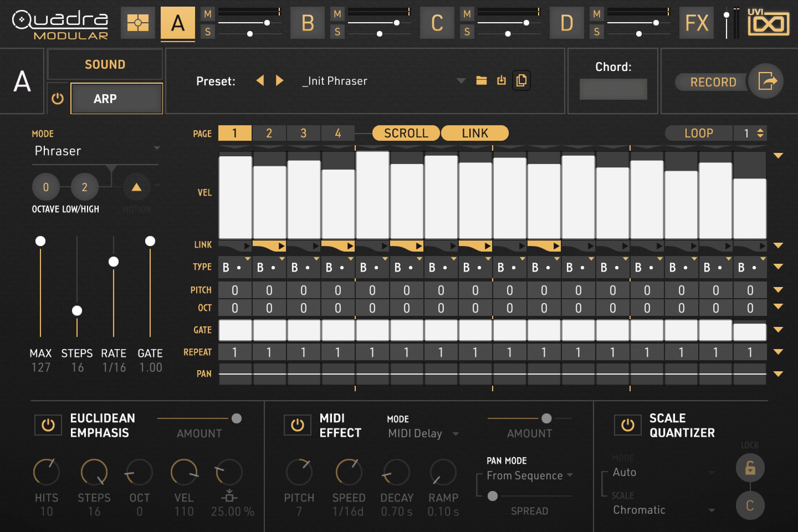This screenshot has height=532, width=798.
Task: Click the export icon beside RECORD
Action: pyautogui.click(x=768, y=81)
